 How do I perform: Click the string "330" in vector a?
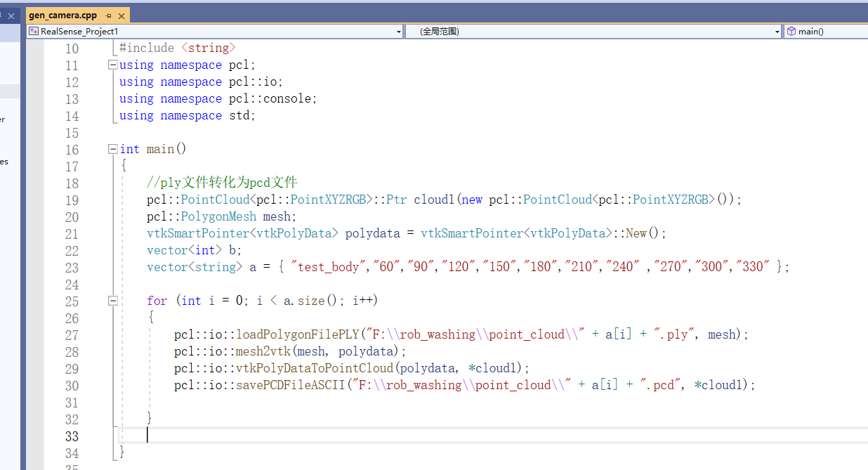tap(753, 267)
